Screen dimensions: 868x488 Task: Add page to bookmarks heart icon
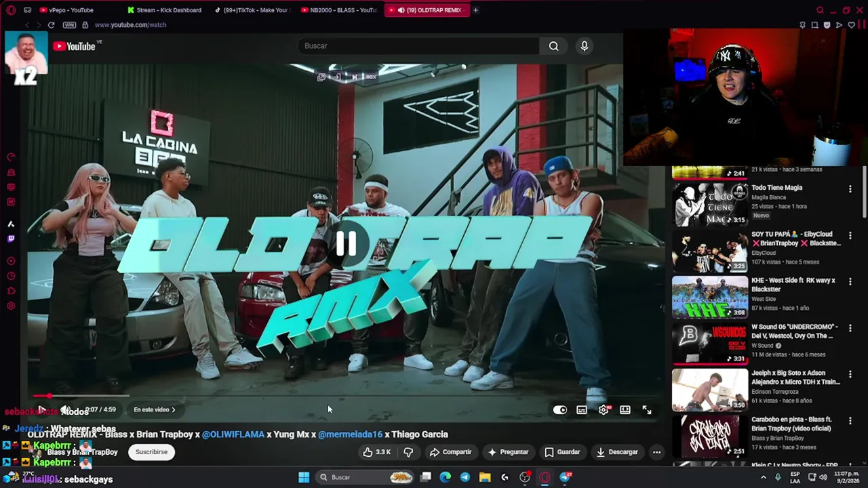851,25
